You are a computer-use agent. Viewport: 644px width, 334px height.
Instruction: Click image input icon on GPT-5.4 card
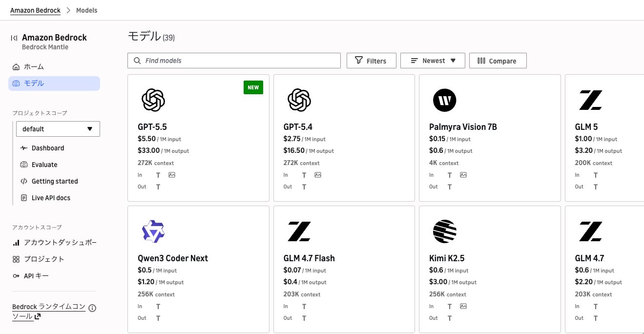[318, 175]
